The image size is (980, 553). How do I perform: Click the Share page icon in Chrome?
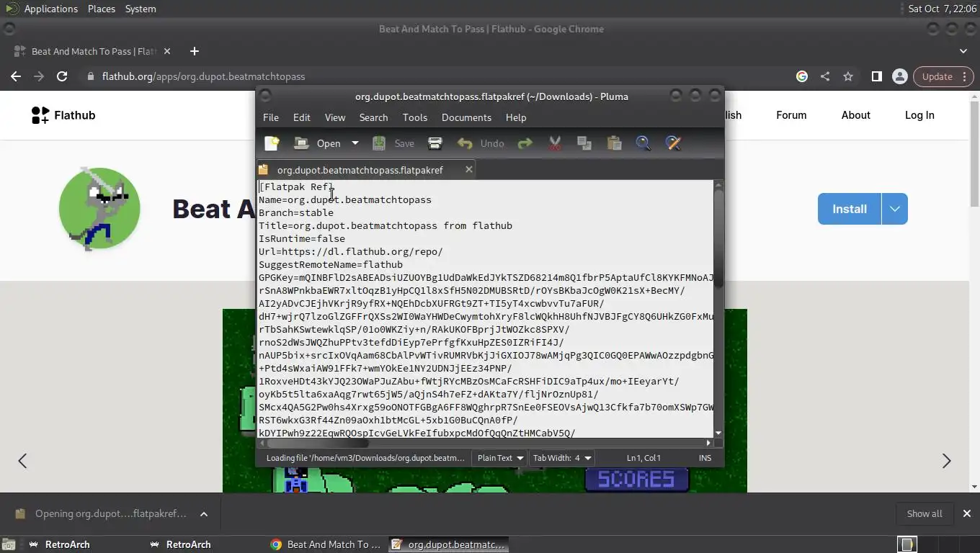pyautogui.click(x=825, y=76)
